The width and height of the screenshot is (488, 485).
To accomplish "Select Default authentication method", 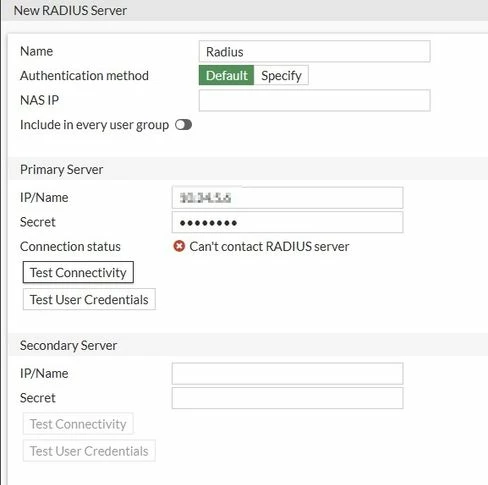I will [x=226, y=75].
